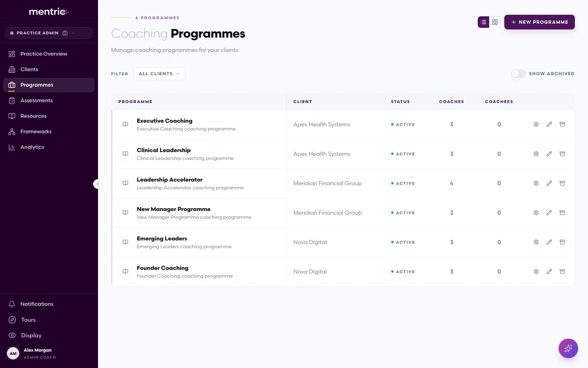Click coaches count 4 for Leadership Accelerator
This screenshot has width=588, height=368.
(x=452, y=184)
